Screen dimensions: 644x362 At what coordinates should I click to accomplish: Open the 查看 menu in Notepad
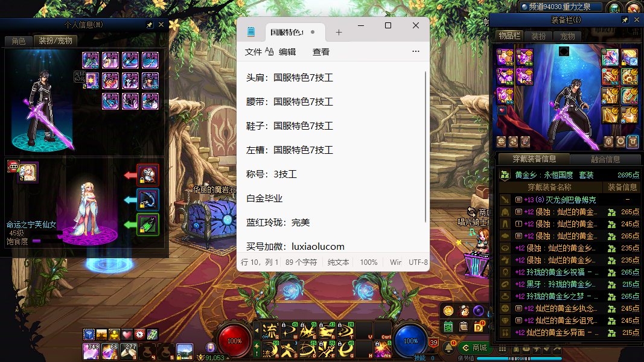pos(320,52)
